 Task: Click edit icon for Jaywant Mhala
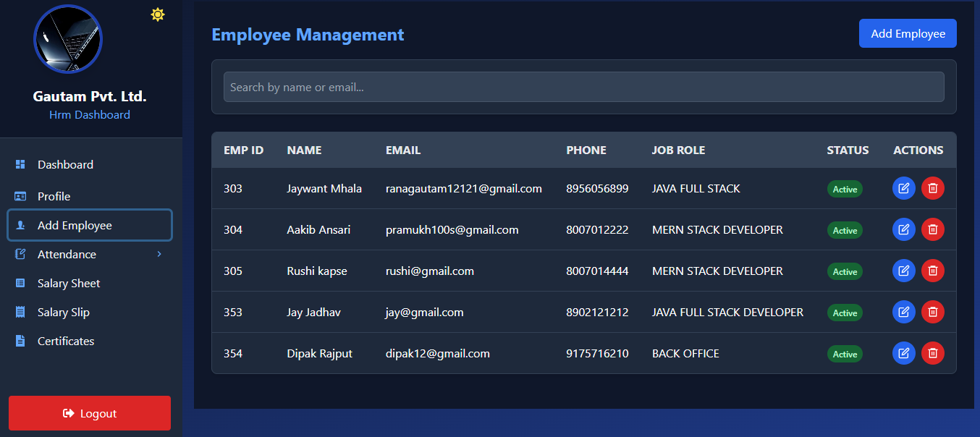tap(903, 189)
